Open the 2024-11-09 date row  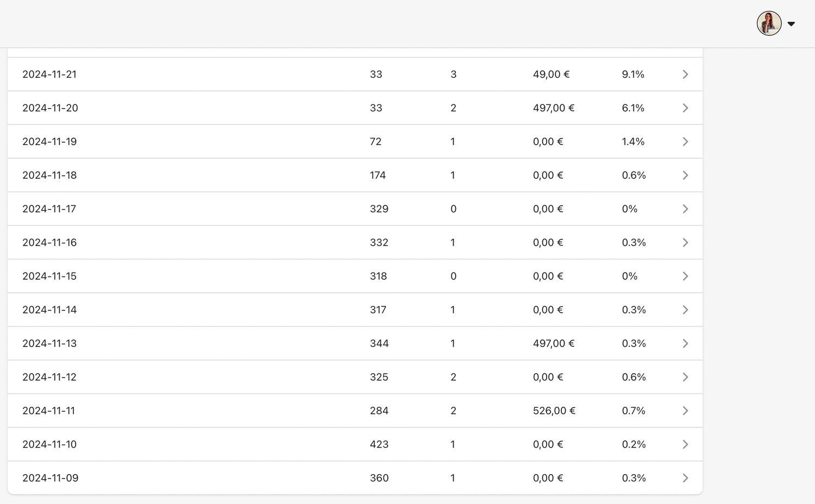point(51,478)
